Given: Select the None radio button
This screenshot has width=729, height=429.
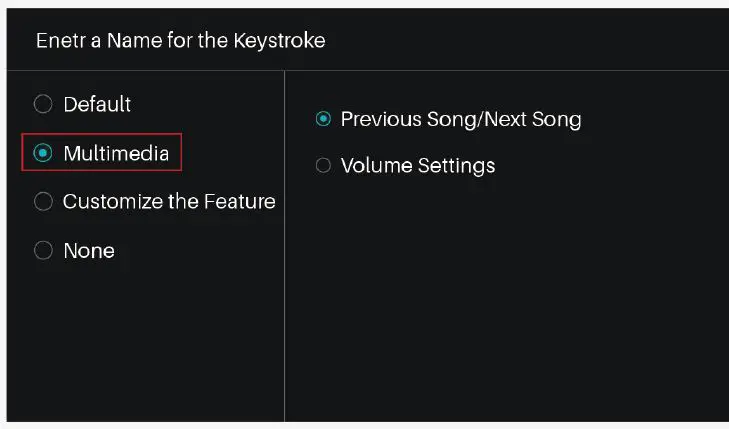Looking at the screenshot, I should pyautogui.click(x=43, y=251).
